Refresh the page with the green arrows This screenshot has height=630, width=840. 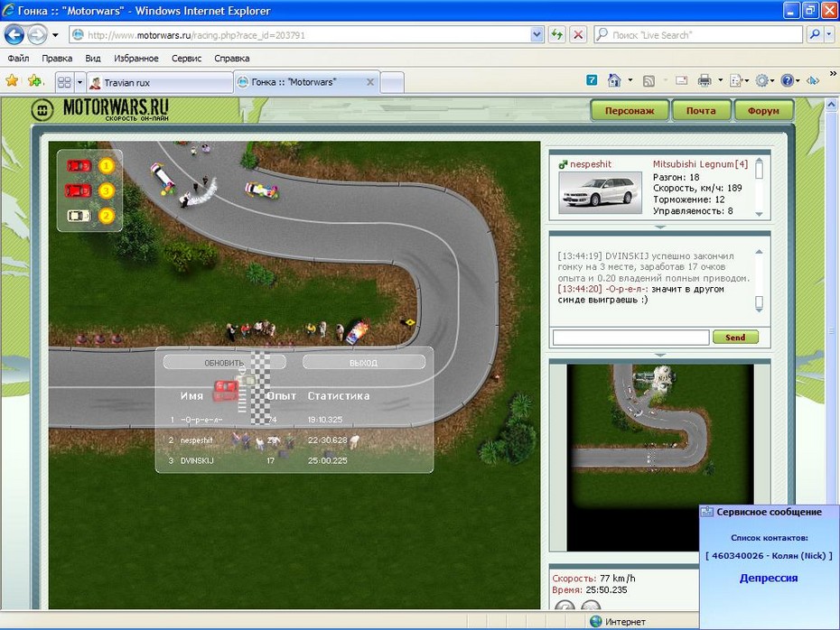557,35
